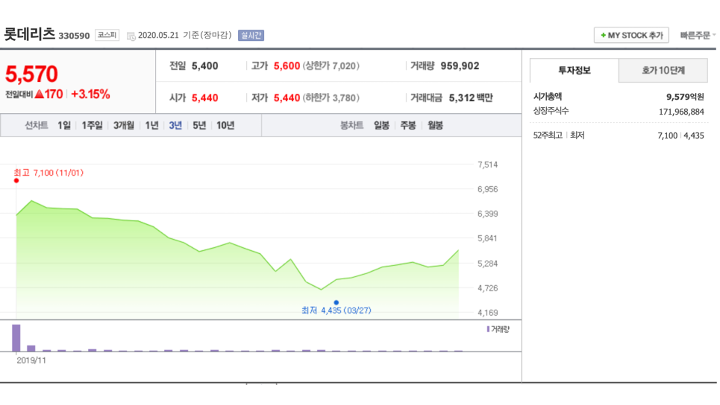This screenshot has width=720, height=405.
Task: Click the 실시간 badge
Action: (251, 35)
